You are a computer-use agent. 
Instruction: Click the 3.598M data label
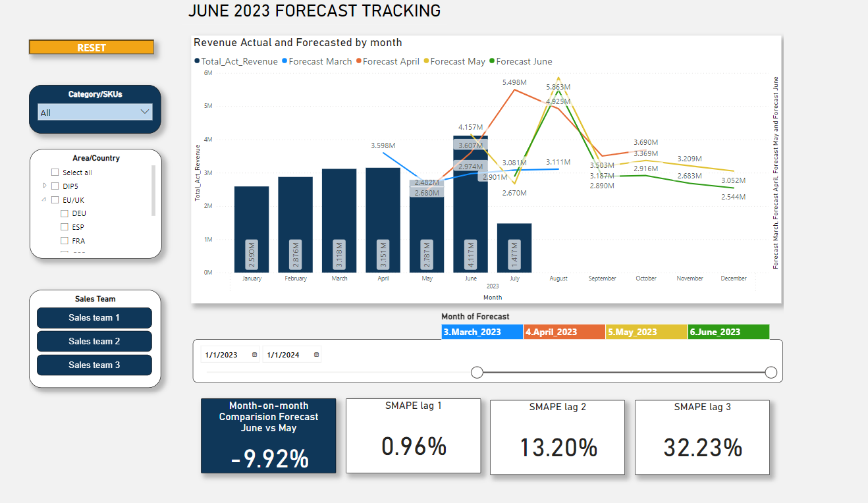click(383, 146)
